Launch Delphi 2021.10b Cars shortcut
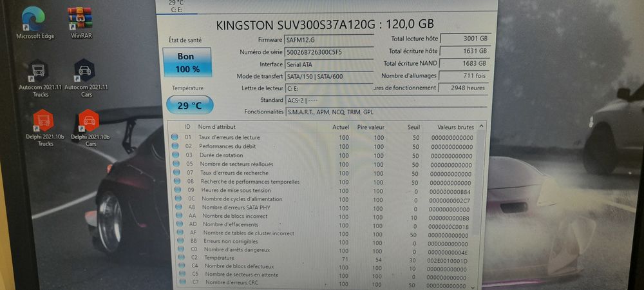The image size is (644, 290). tap(90, 128)
